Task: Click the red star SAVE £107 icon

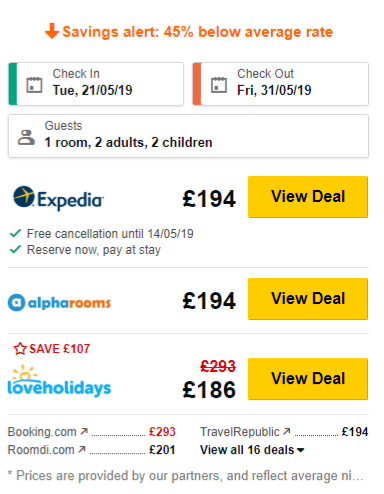Action: (x=20, y=349)
